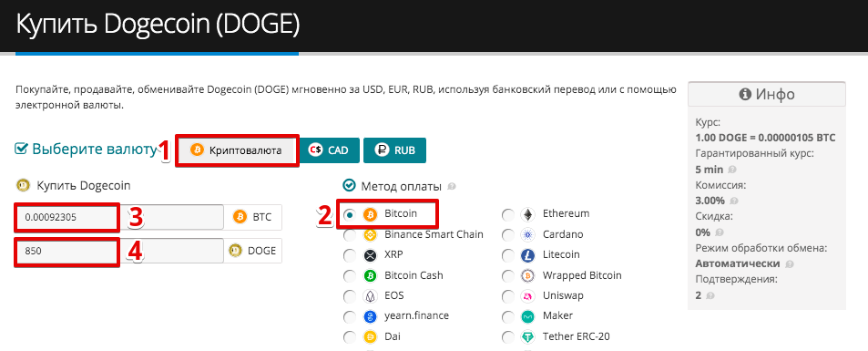
Task: Click the Выберите валюту checkbox icon
Action: point(21,149)
